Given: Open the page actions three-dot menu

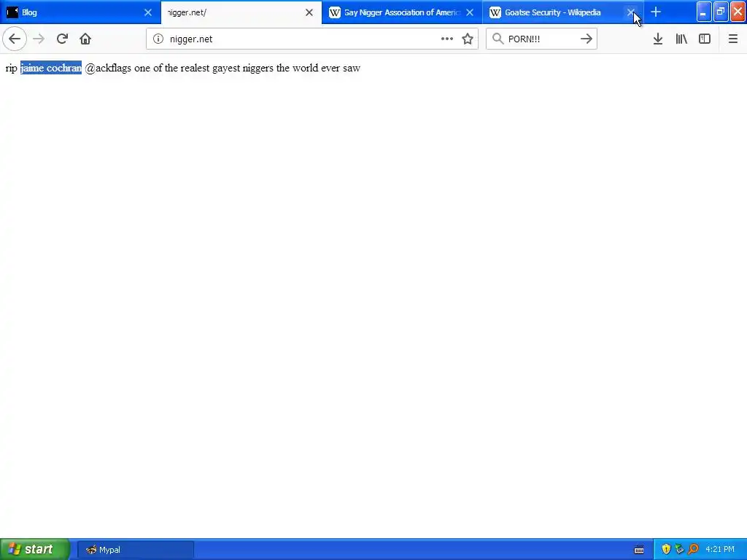Looking at the screenshot, I should click(x=447, y=39).
